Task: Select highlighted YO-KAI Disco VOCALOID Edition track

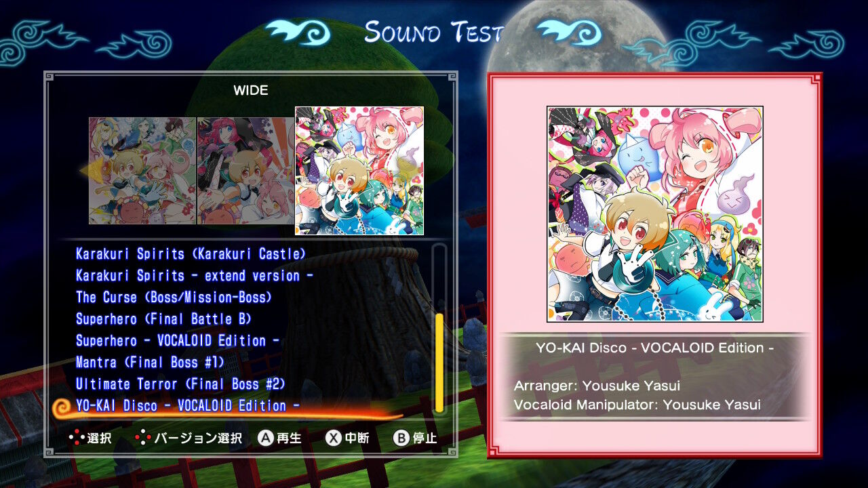Action: [x=187, y=406]
